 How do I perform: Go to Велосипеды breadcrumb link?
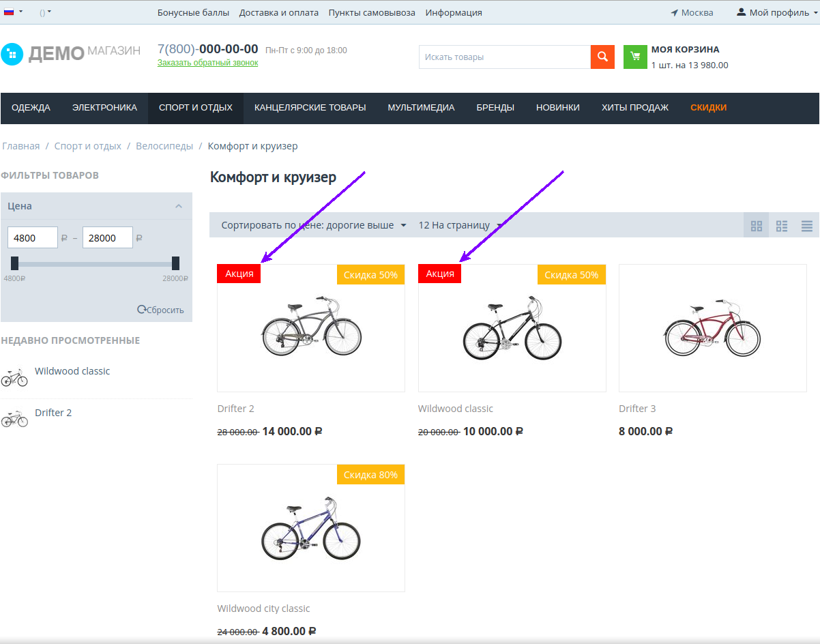pos(164,146)
